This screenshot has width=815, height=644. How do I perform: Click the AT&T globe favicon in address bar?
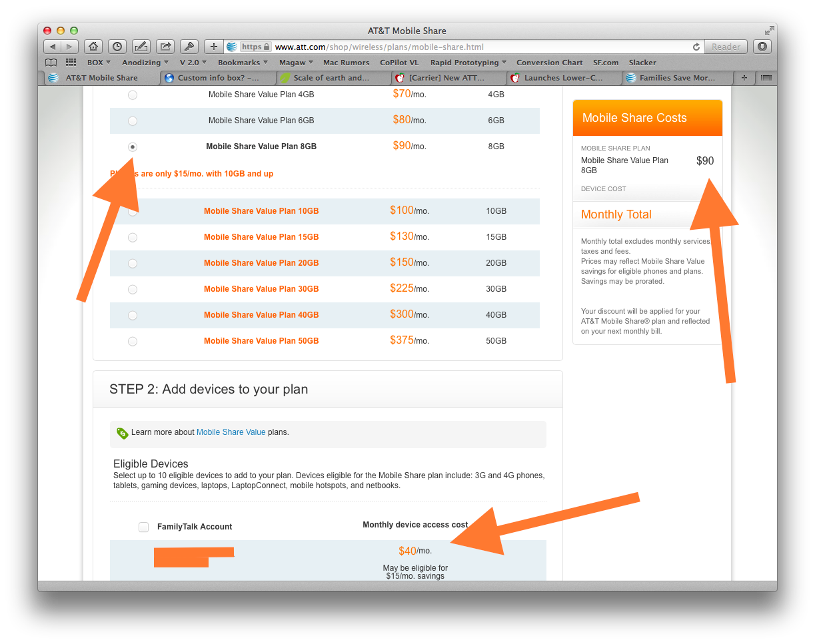point(232,47)
